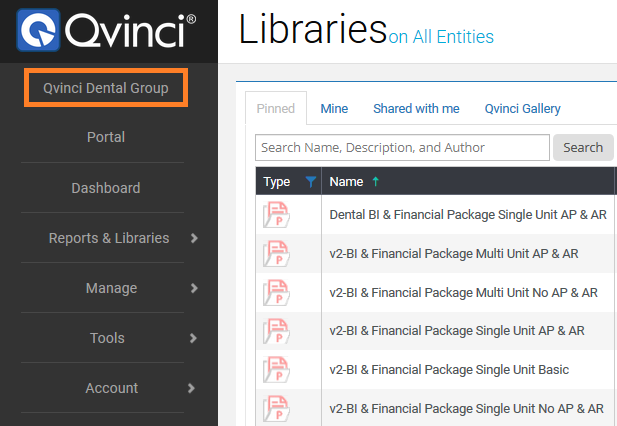Click the search name, description, author field
This screenshot has height=426, width=617.
[x=402, y=148]
